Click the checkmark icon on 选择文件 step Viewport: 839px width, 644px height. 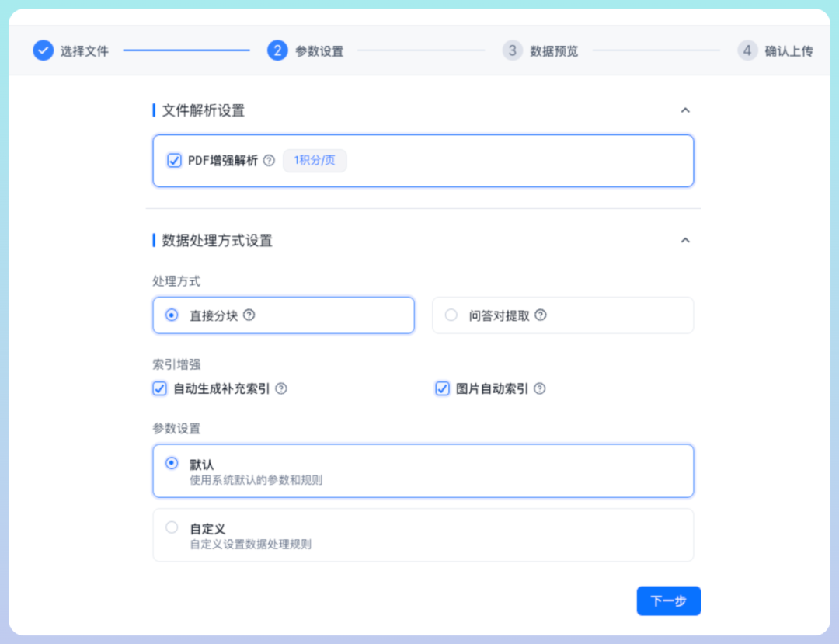(44, 50)
